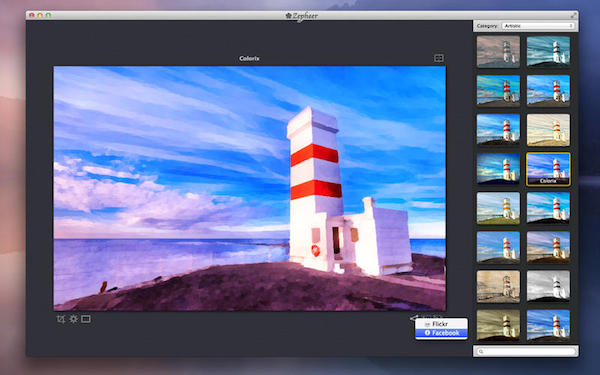Select the frame rectangle tool icon
The width and height of the screenshot is (600, 375).
(86, 319)
